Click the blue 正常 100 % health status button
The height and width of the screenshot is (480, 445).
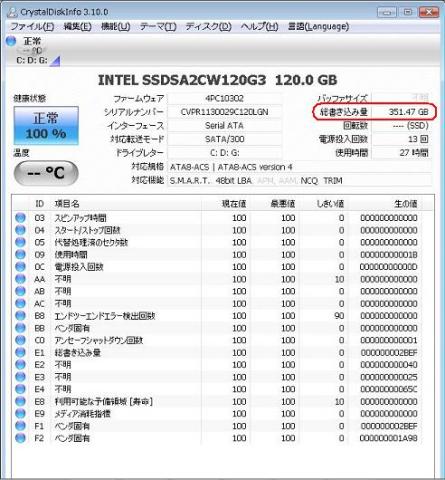(46, 126)
